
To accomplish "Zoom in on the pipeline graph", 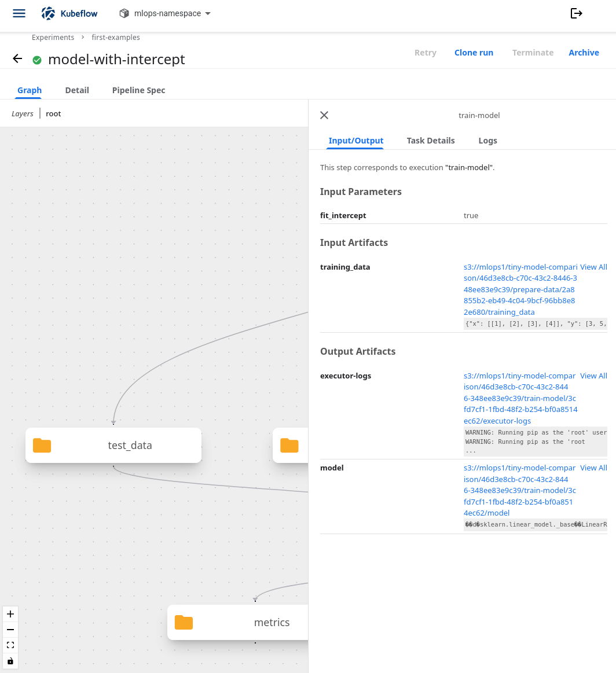I will (10, 614).
